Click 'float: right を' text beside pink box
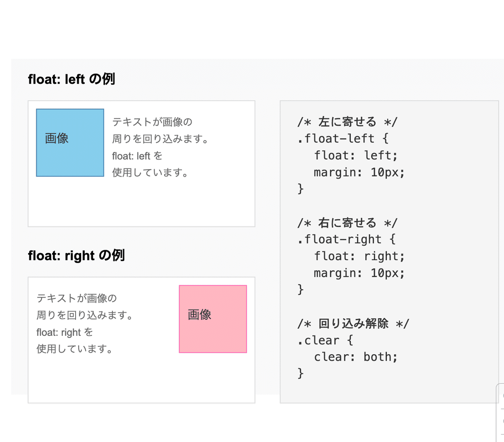 (x=65, y=332)
